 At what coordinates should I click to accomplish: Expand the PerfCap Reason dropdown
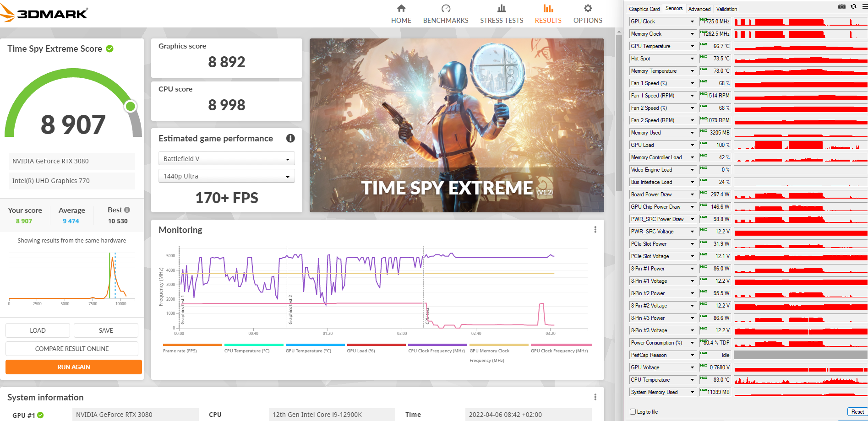(692, 355)
